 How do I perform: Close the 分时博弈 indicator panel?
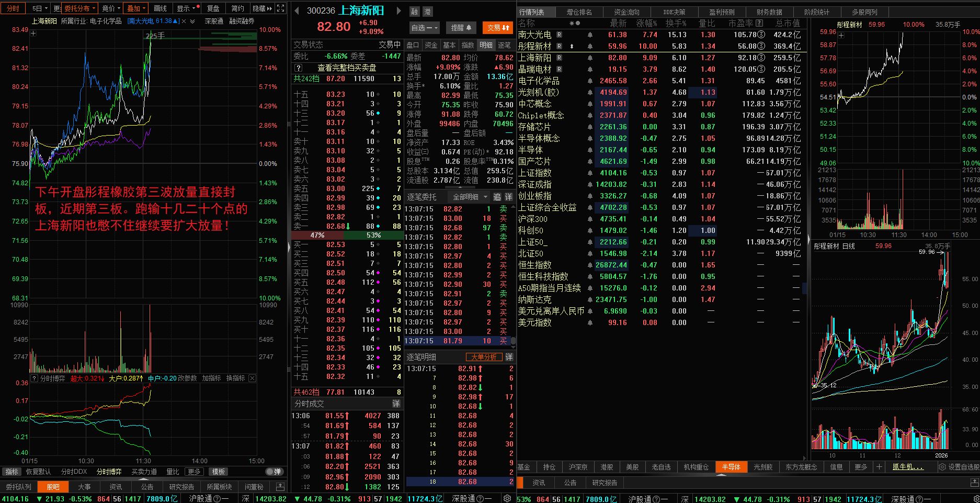252,378
